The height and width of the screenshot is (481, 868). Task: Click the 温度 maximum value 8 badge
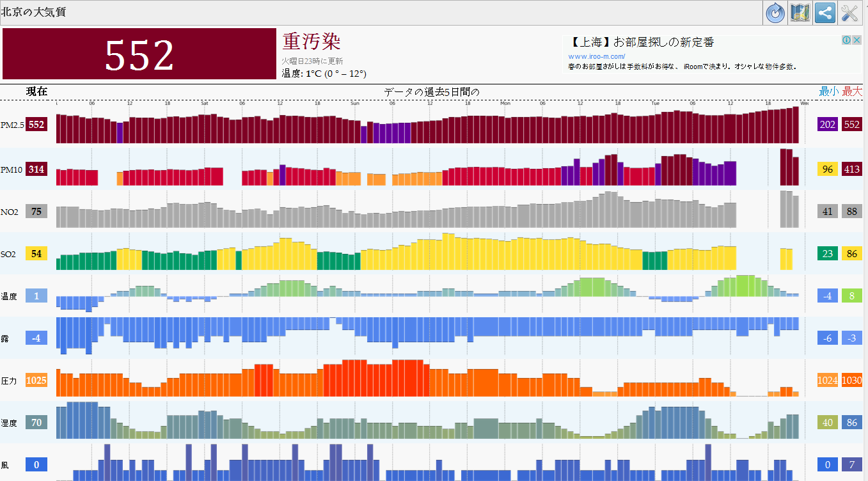click(x=851, y=296)
